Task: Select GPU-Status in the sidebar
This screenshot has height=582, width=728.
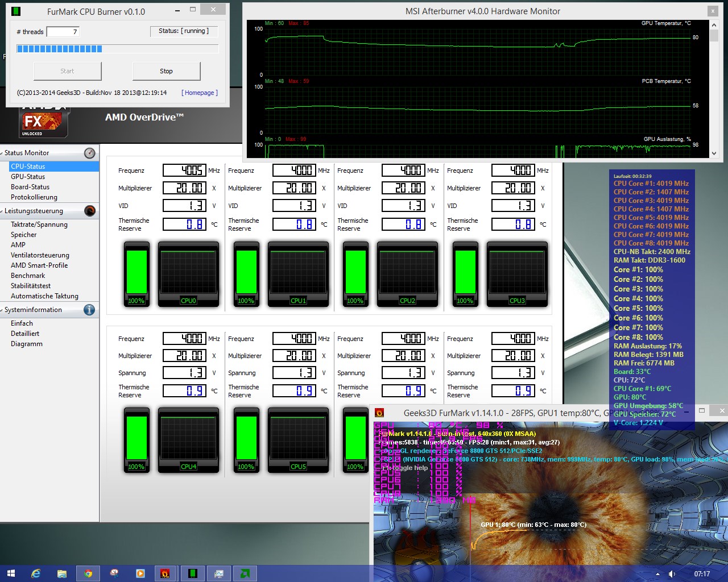Action: pyautogui.click(x=28, y=177)
